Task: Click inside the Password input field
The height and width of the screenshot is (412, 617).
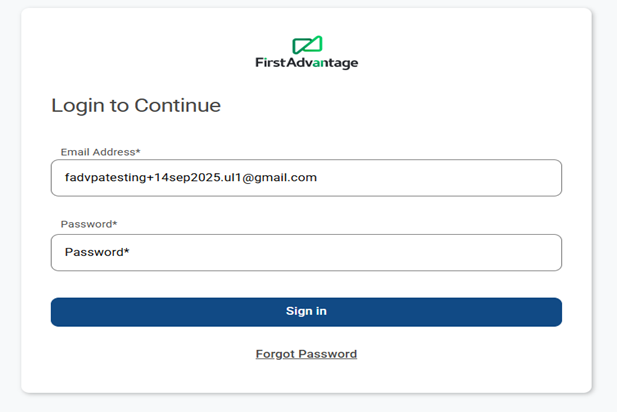Action: (x=306, y=252)
